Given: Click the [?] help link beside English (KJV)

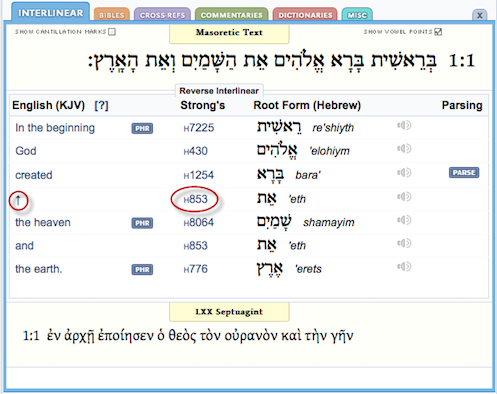Looking at the screenshot, I should pos(101,105).
